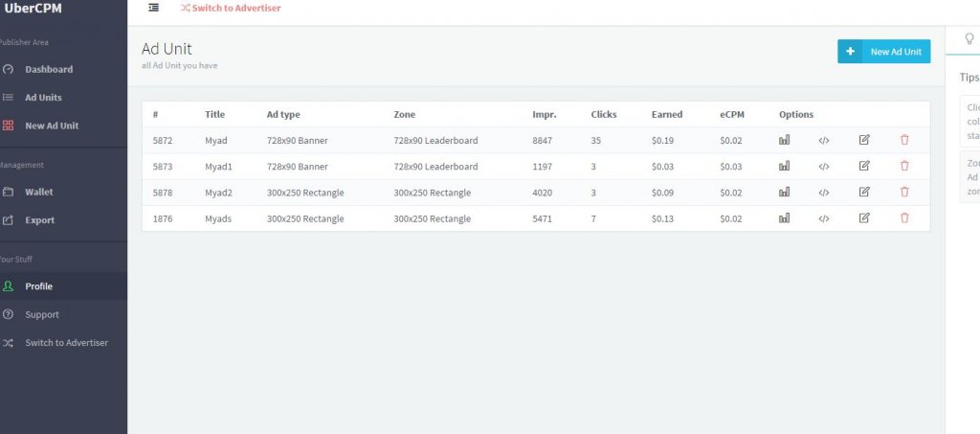Click the lightbulb tips tab icon

(969, 38)
